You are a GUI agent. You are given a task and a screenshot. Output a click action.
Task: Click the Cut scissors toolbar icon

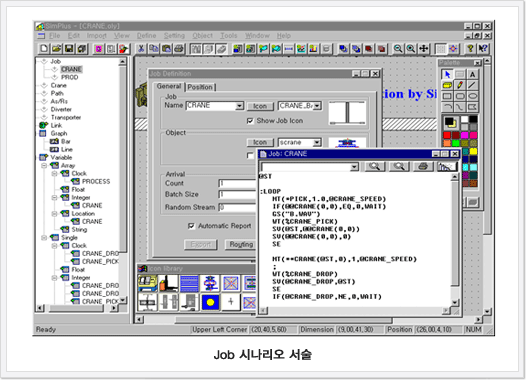coord(141,49)
